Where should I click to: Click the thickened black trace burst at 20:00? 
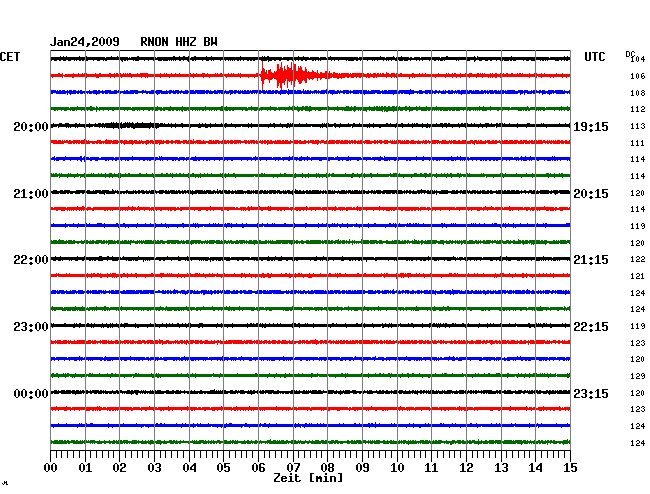coord(131,125)
